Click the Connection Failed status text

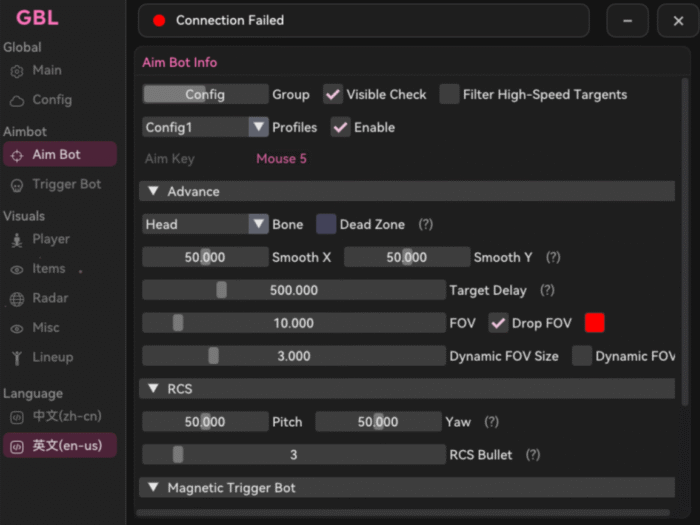pyautogui.click(x=230, y=21)
